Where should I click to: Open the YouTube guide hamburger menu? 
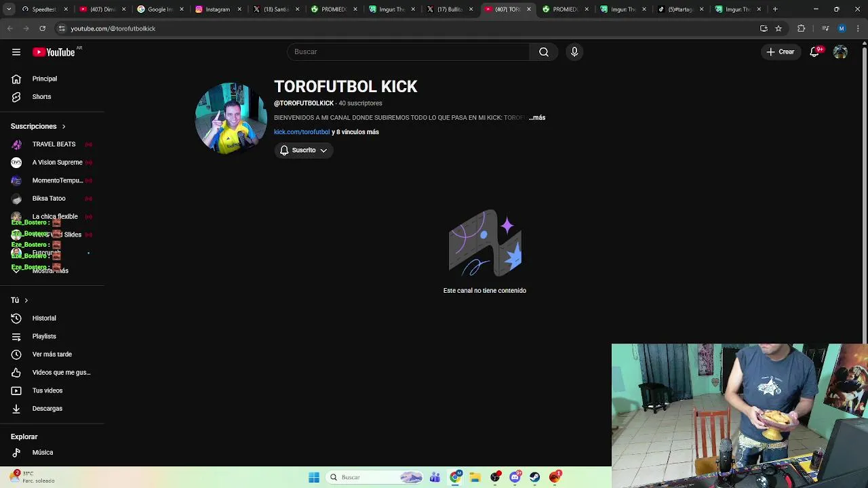(16, 52)
